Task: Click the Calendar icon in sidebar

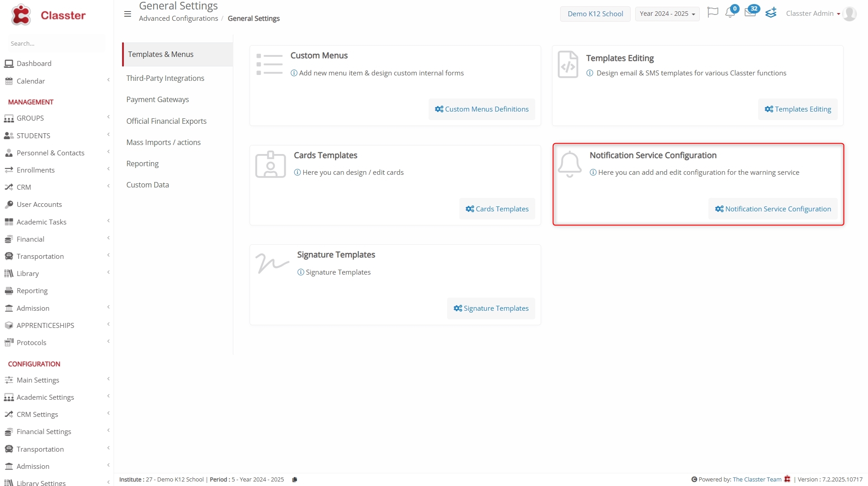Action: click(x=9, y=81)
